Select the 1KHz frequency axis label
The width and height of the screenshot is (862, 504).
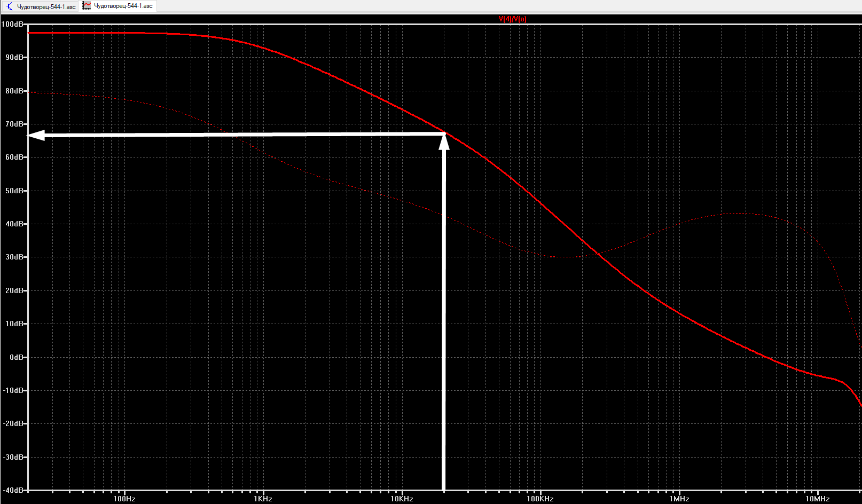(x=263, y=499)
